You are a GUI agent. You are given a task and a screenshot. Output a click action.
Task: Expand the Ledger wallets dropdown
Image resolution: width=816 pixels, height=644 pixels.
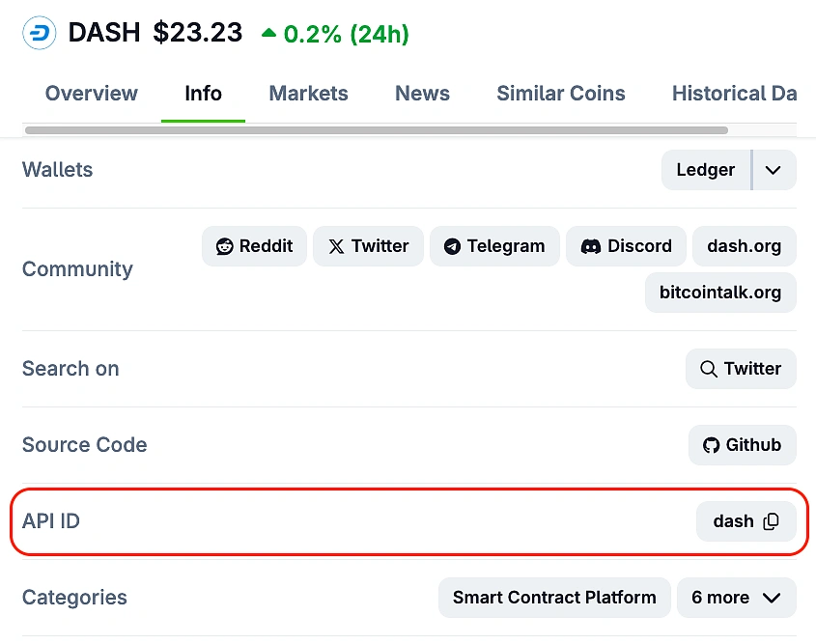pyautogui.click(x=773, y=170)
